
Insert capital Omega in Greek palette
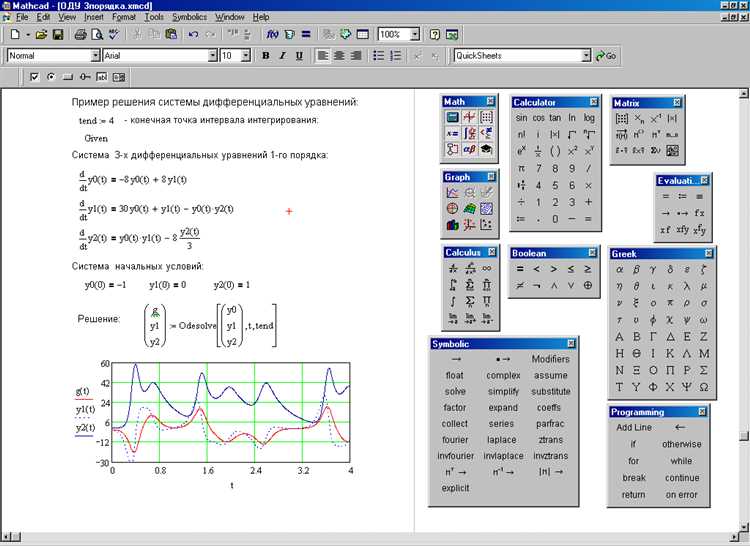(x=704, y=387)
